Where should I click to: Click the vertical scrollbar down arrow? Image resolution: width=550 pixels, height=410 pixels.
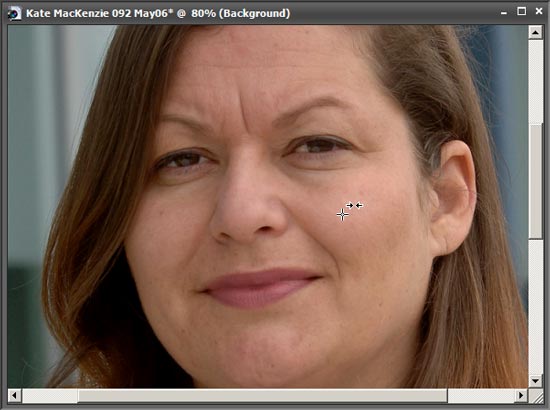pyautogui.click(x=535, y=380)
